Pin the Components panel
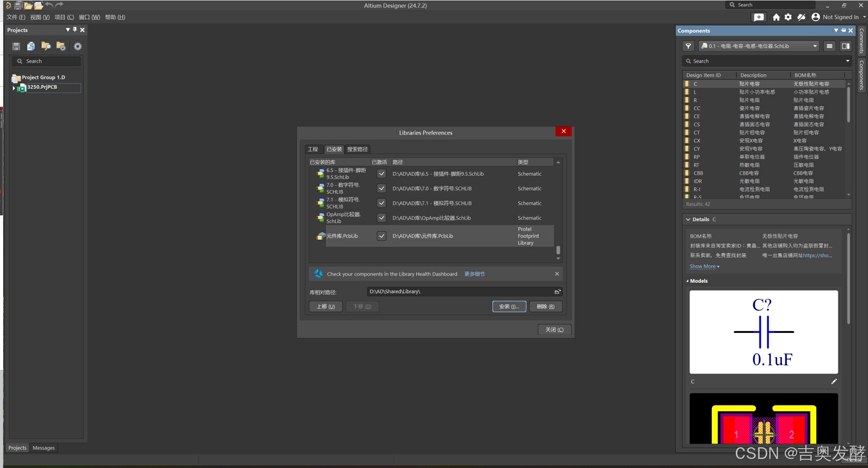This screenshot has width=868, height=468. [843, 31]
